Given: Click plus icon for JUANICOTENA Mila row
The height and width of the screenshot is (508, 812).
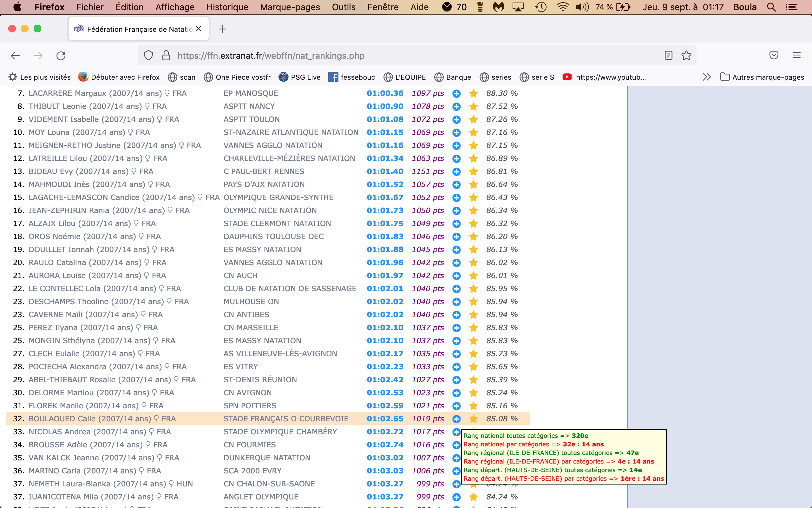Looking at the screenshot, I should coord(456,497).
